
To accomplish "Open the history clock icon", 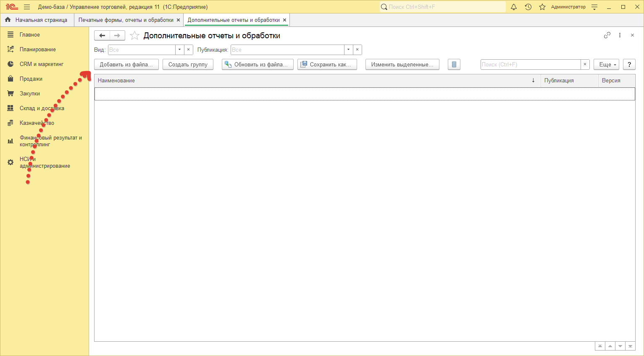I will tap(528, 7).
